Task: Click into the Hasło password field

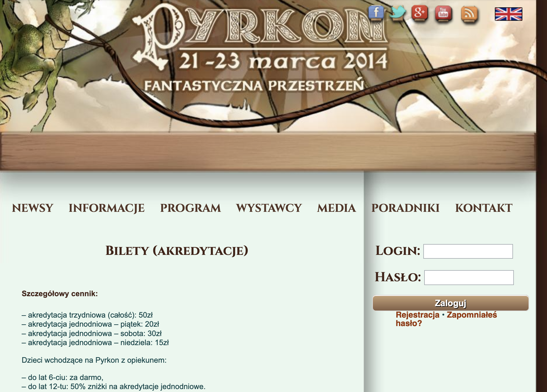Action: pyautogui.click(x=469, y=277)
